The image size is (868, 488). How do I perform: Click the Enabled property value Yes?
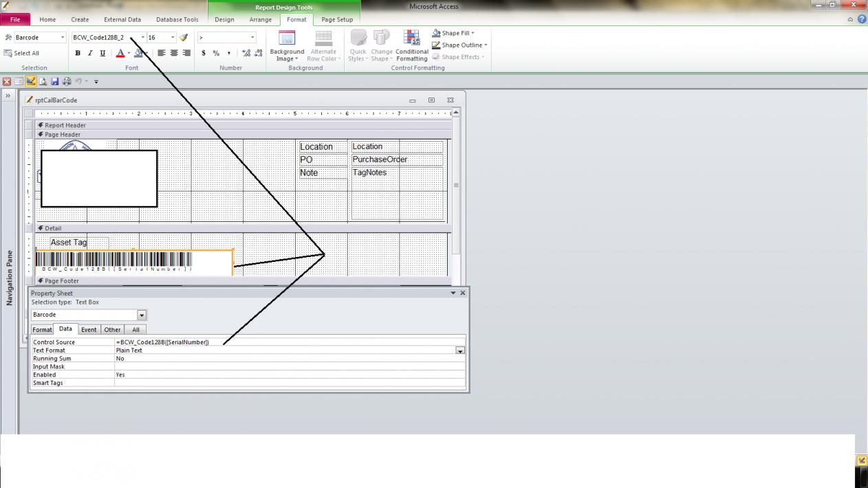click(290, 375)
